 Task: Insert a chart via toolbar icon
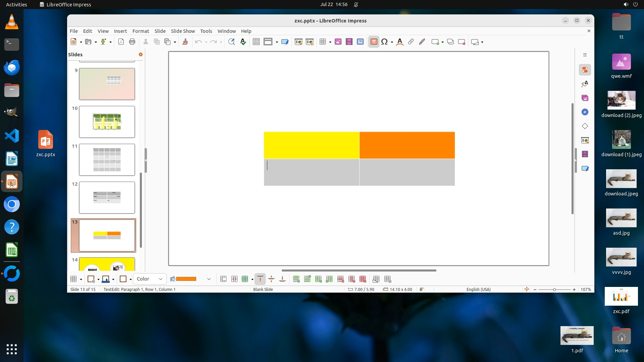point(360,42)
